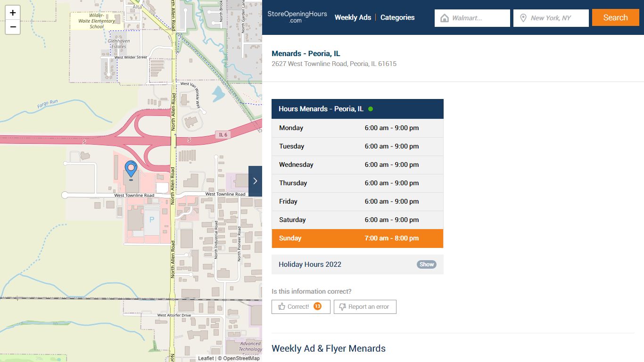The width and height of the screenshot is (644, 362).
Task: Select highlighted Sunday hours row
Action: pyautogui.click(x=357, y=238)
